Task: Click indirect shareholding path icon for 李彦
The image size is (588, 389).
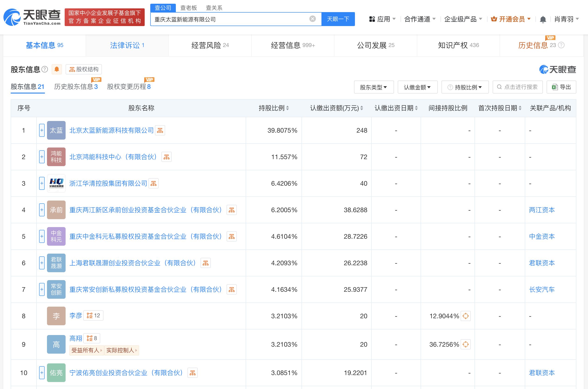Action: click(465, 316)
